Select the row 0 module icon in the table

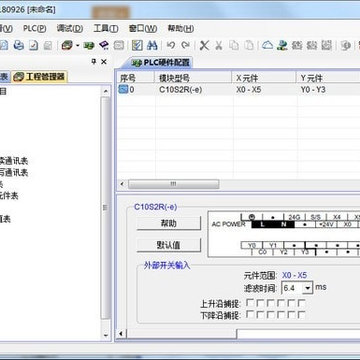[x=123, y=89]
